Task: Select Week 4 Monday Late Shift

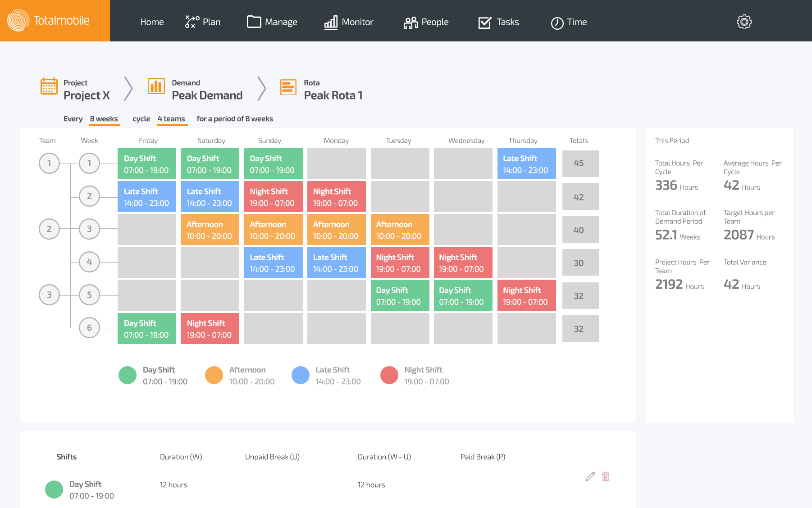Action: coord(337,263)
